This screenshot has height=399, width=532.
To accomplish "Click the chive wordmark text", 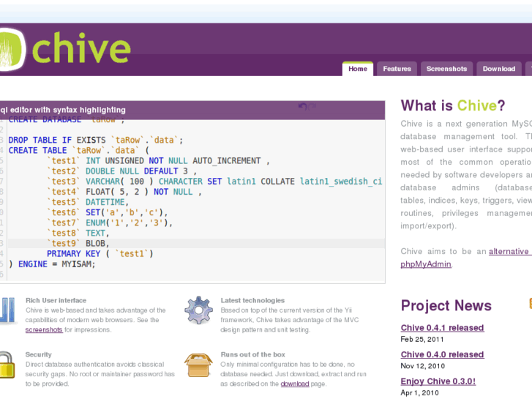I will pos(81,48).
